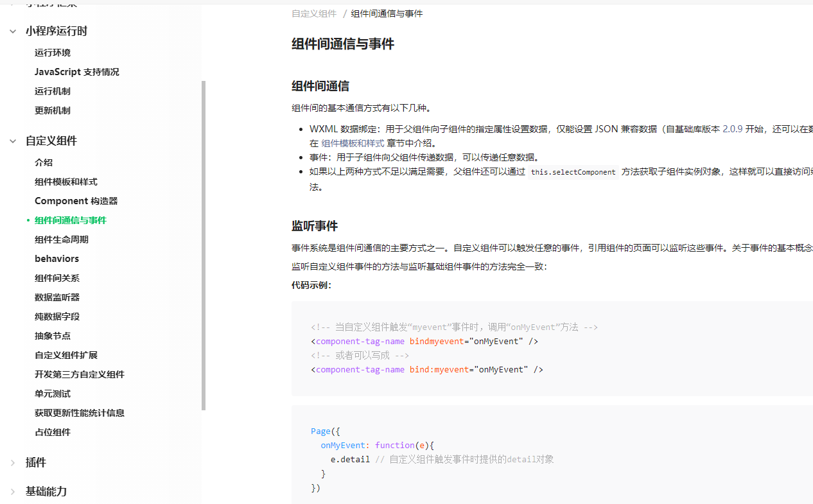Open behaviors sidebar page
This screenshot has height=504, width=813.
pos(57,259)
